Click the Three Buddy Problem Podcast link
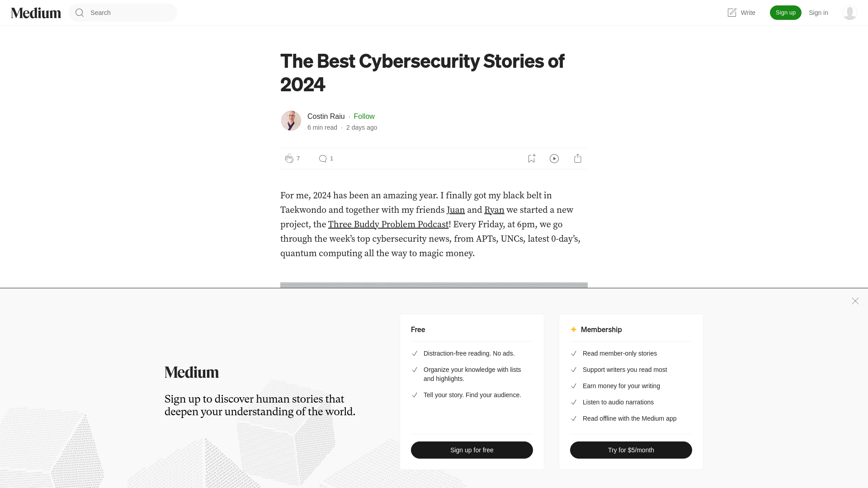The height and width of the screenshot is (488, 868). point(388,225)
